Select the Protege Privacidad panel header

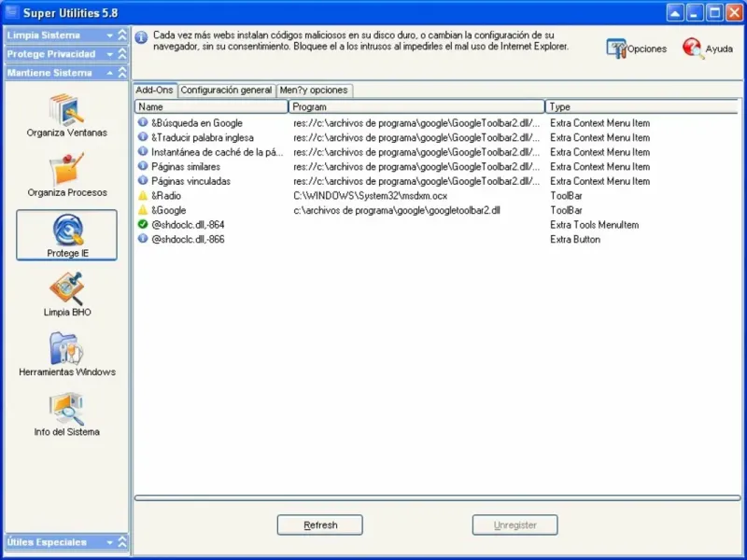coord(66,54)
